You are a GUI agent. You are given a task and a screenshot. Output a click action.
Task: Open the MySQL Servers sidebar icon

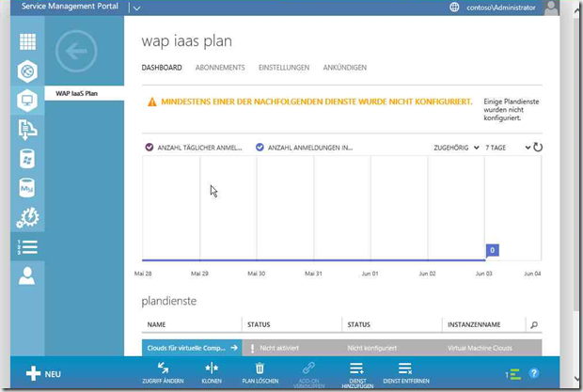pyautogui.click(x=26, y=188)
